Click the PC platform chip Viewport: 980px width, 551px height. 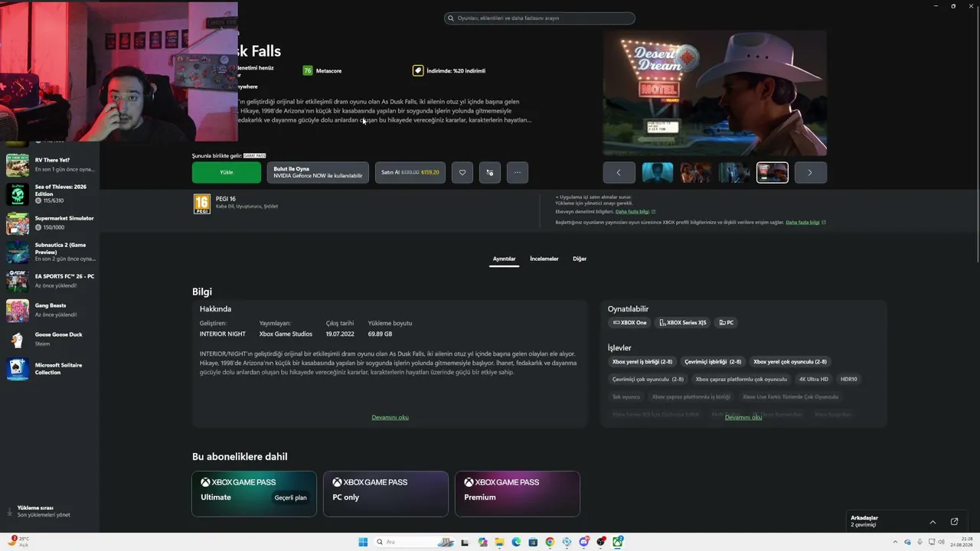point(727,323)
